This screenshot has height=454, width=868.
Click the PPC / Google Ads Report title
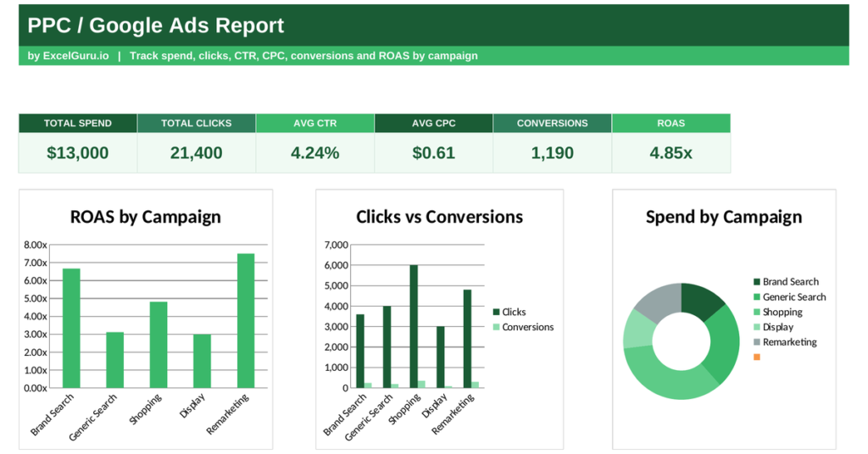156,25
